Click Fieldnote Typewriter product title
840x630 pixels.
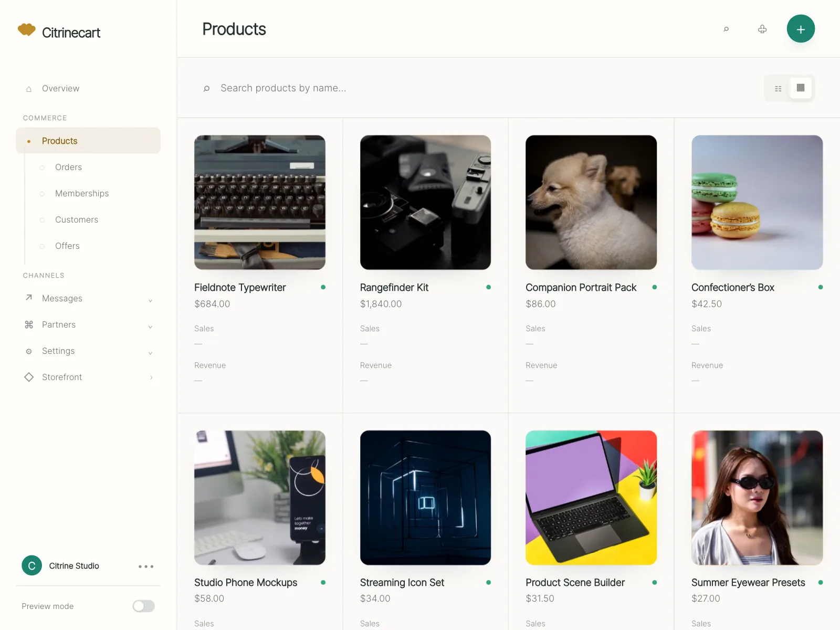240,287
